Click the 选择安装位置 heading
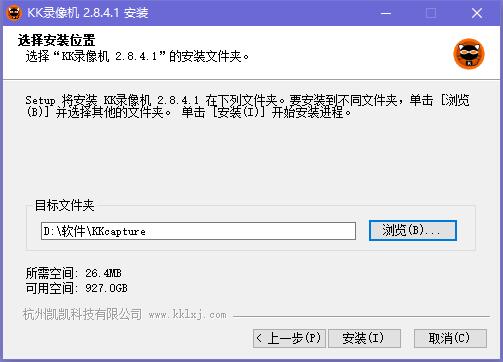503x362 pixels. point(57,40)
